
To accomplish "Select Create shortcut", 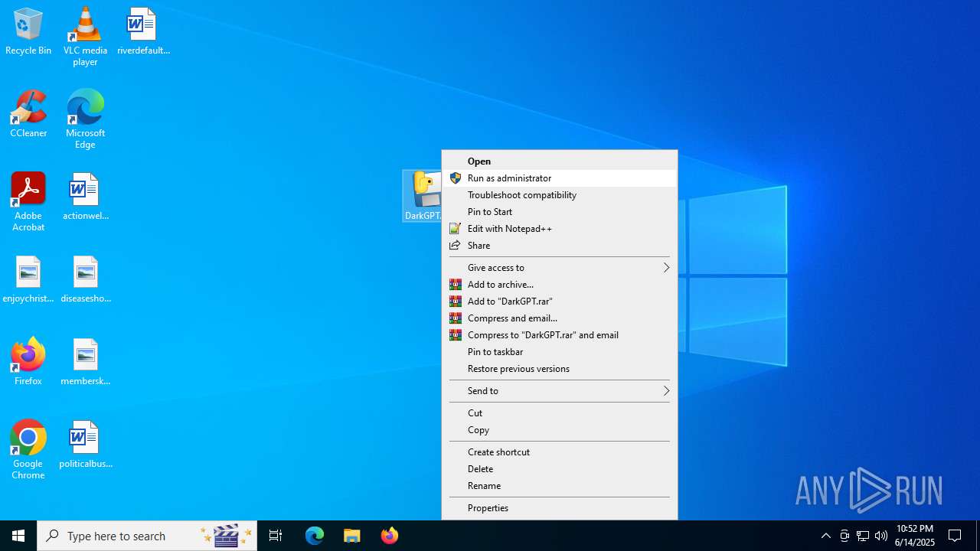I will click(x=559, y=452).
